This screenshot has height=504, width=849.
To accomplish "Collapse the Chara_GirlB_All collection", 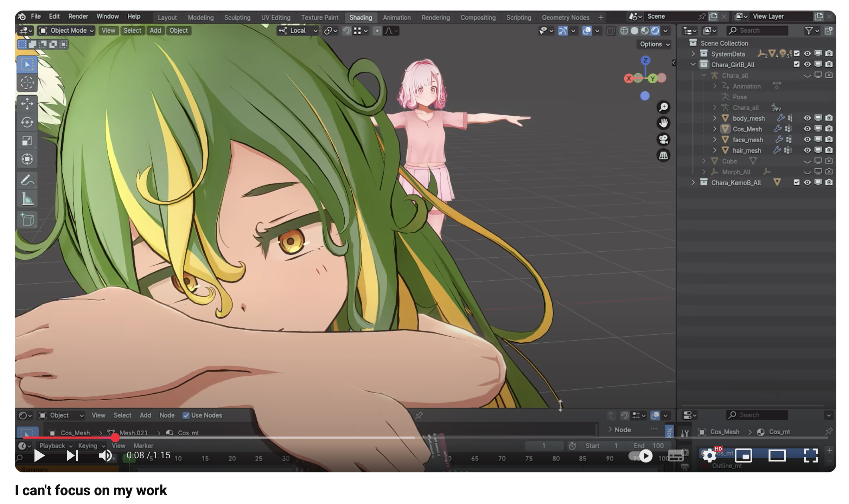I will 693,64.
